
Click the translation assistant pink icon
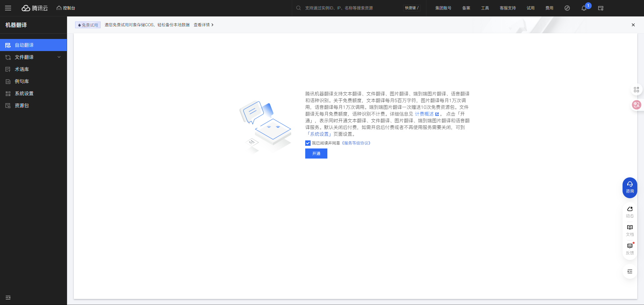coord(636,105)
